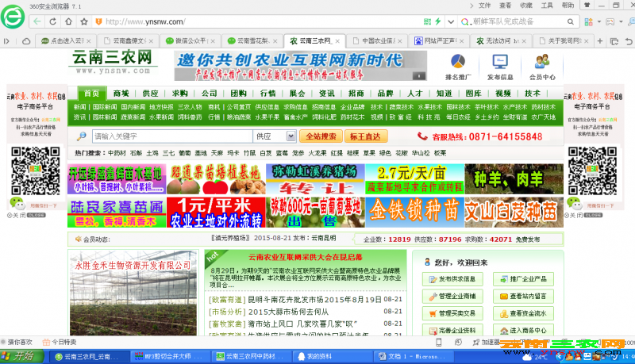This screenshot has width=635, height=364.
Task: Click the 请输入关键字 search field
Action: pyautogui.click(x=172, y=136)
